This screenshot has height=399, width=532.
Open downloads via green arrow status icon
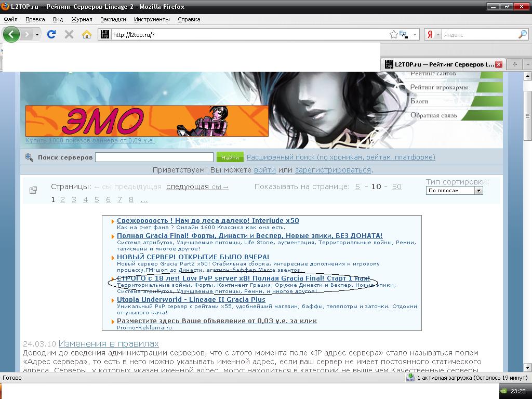410,378
